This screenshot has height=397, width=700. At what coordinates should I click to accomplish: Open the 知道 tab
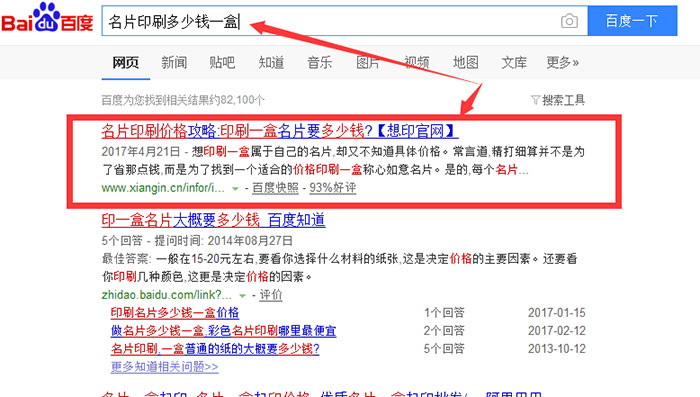(x=271, y=62)
